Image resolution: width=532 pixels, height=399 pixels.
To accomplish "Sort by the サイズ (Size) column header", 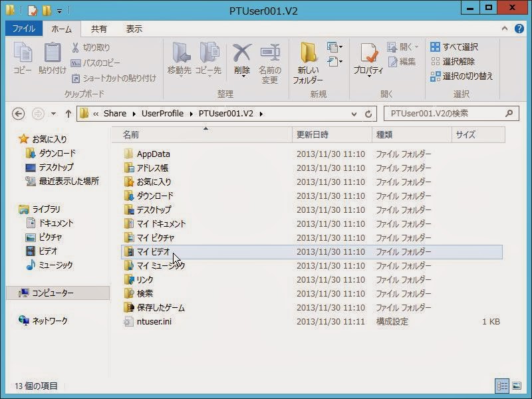I will click(478, 135).
